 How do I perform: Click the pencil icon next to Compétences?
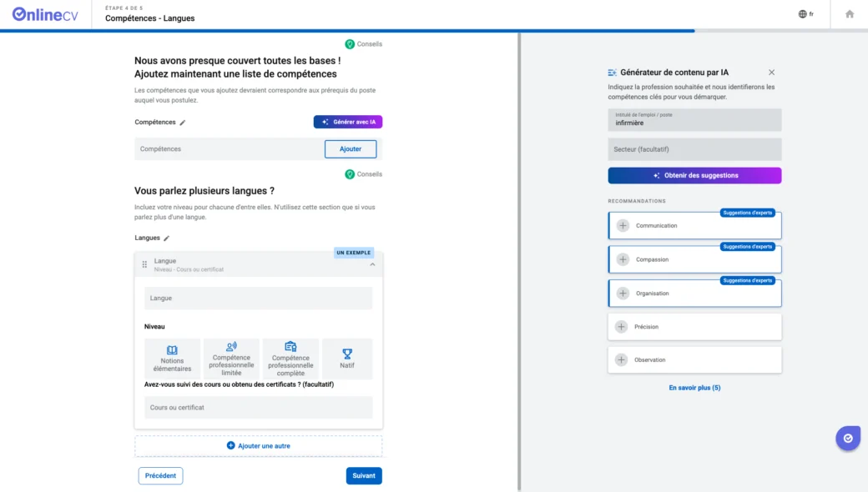(x=183, y=123)
